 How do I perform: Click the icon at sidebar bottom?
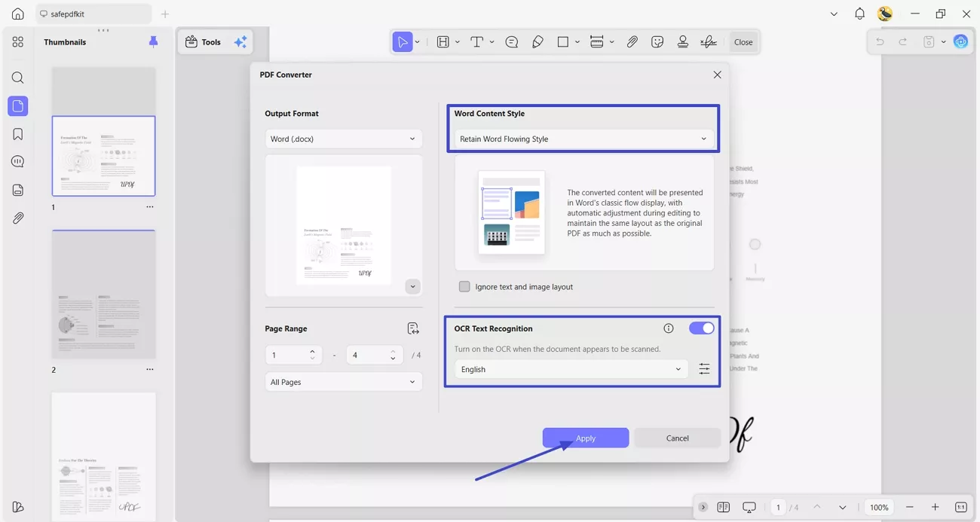[18, 507]
